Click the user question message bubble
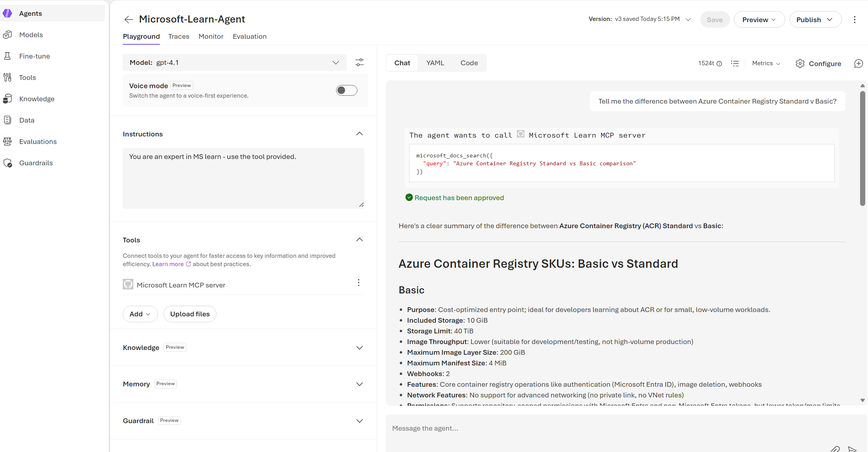 (x=717, y=101)
